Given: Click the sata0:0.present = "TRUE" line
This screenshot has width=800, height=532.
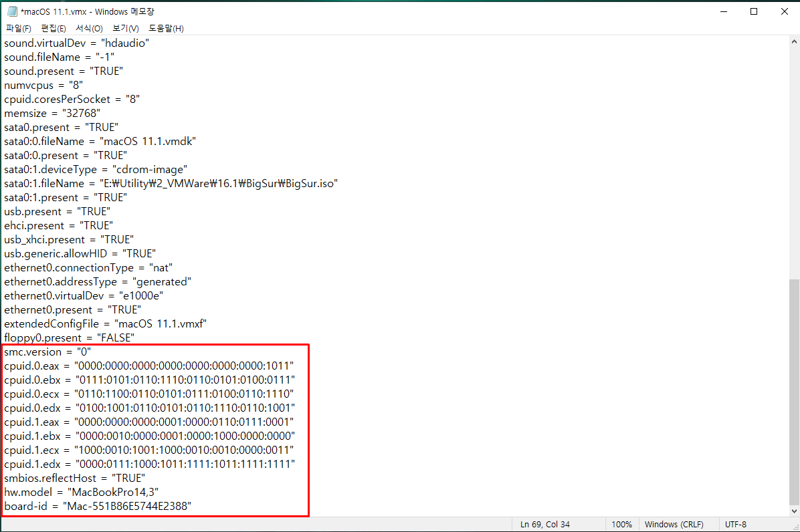Looking at the screenshot, I should coord(66,156).
